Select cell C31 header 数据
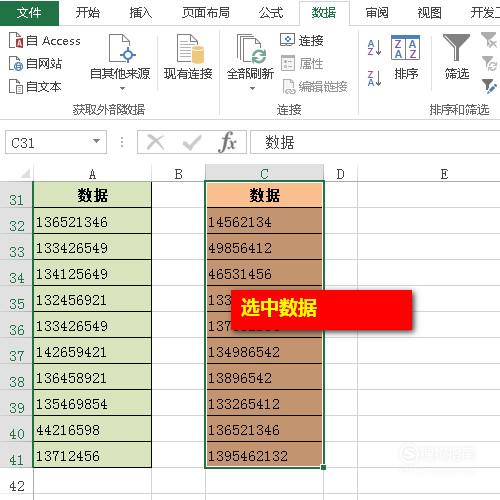Screen dimensions: 500x500 tap(264, 195)
